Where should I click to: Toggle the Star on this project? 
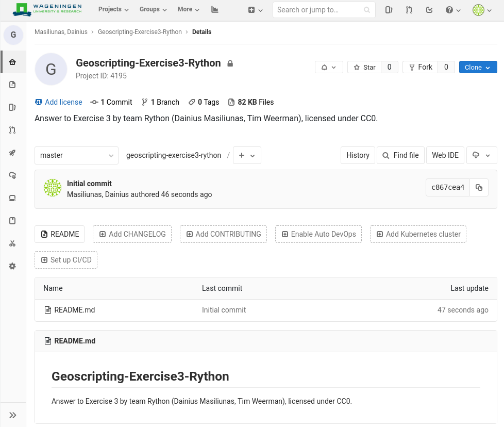point(364,67)
